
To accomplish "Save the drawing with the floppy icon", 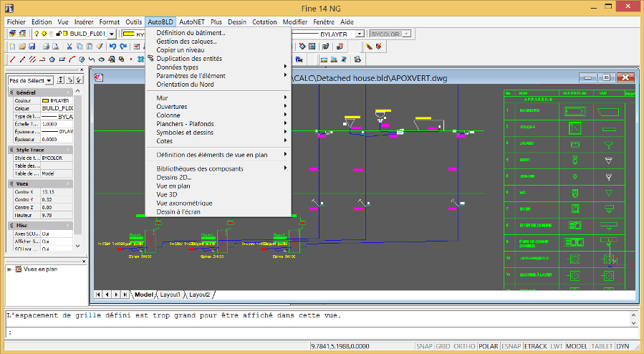I will [x=32, y=47].
